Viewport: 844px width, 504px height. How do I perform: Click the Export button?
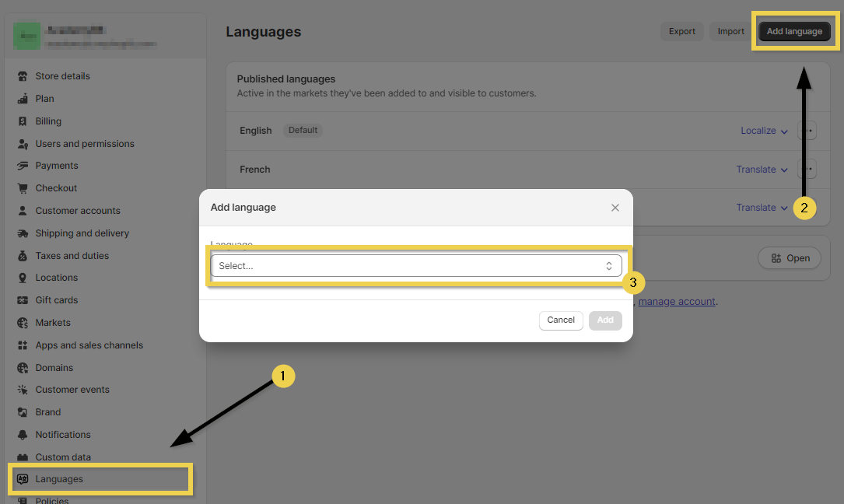(682, 31)
